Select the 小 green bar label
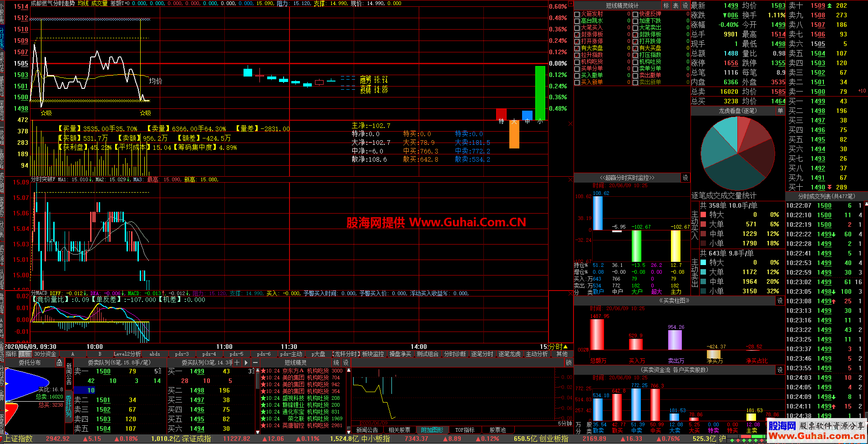This screenshot has height=444, width=868. click(540, 122)
